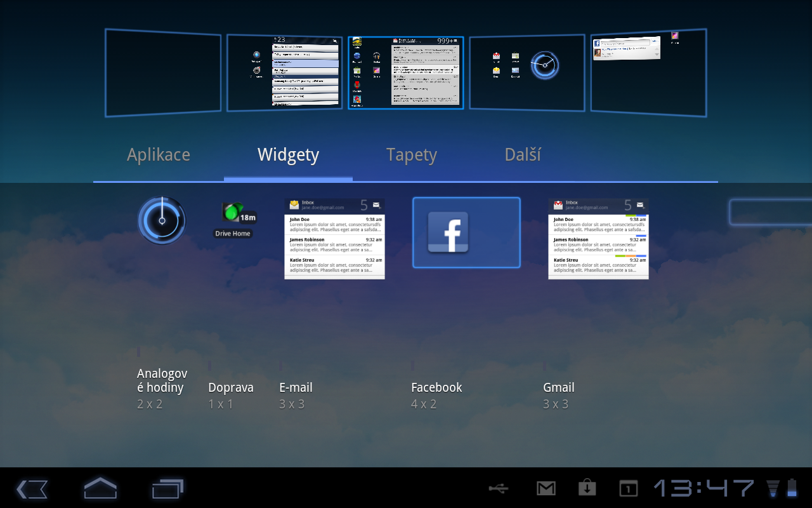Tap the battery status indicator
Image resolution: width=812 pixels, height=508 pixels.
point(792,489)
